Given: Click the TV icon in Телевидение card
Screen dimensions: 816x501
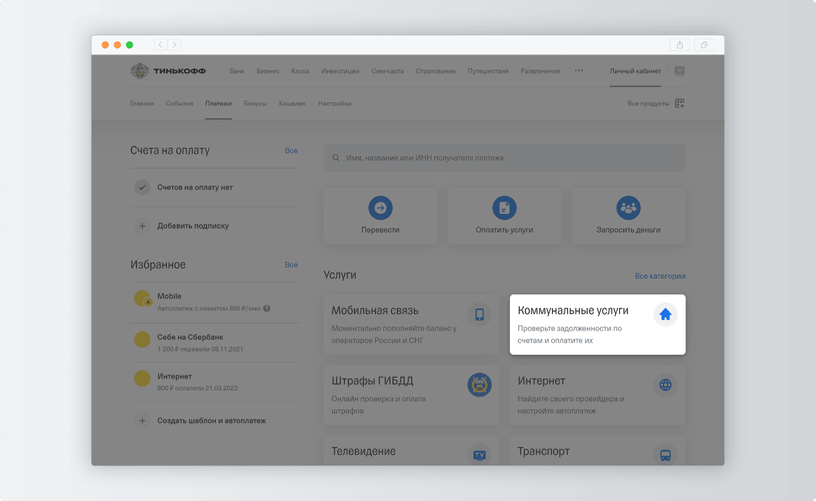Looking at the screenshot, I should [479, 455].
